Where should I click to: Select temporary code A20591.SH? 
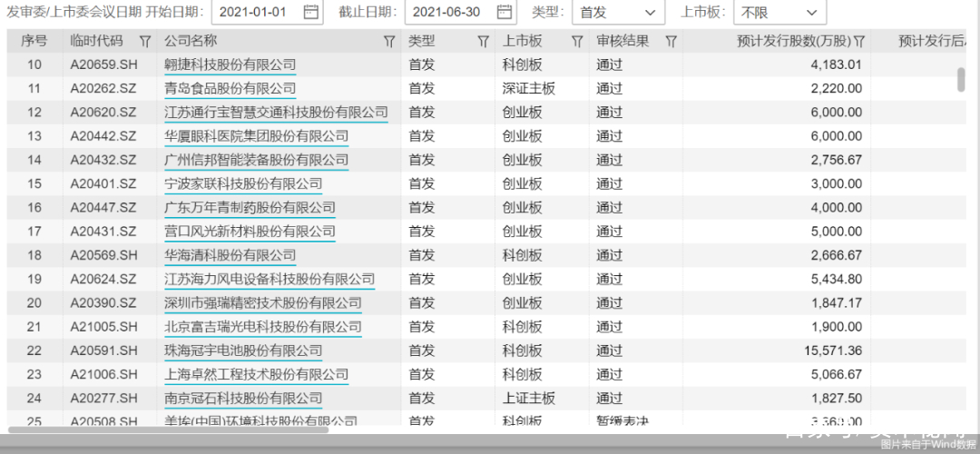(x=103, y=350)
